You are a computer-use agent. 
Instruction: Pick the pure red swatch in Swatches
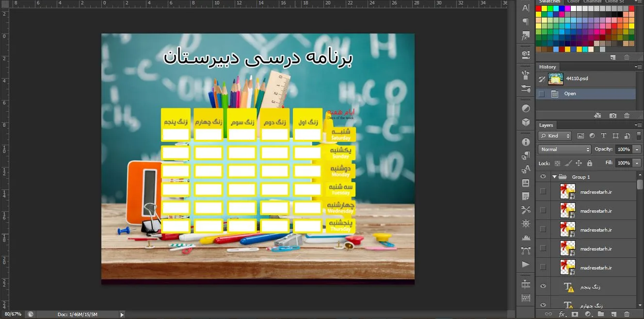pyautogui.click(x=538, y=8)
